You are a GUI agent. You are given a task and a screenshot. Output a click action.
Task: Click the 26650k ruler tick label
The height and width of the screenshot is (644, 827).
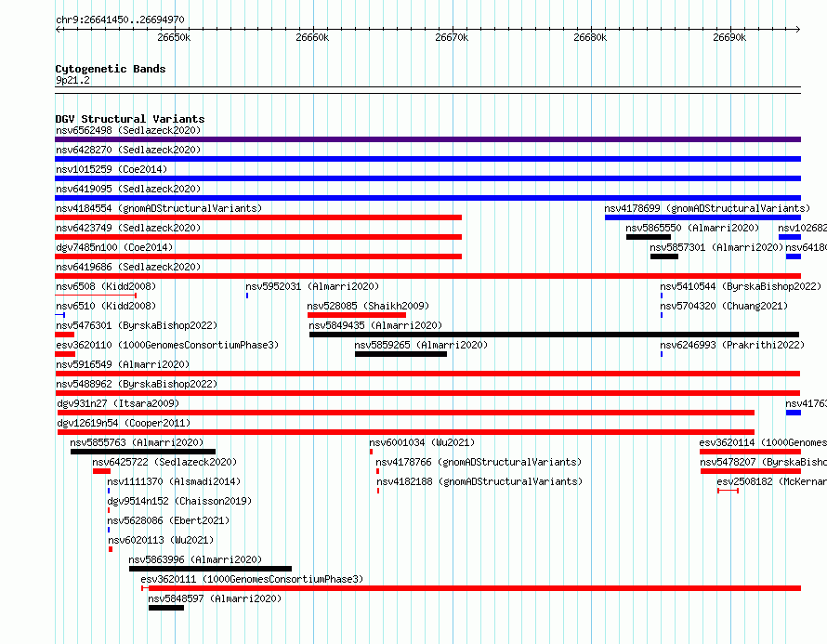pyautogui.click(x=174, y=37)
